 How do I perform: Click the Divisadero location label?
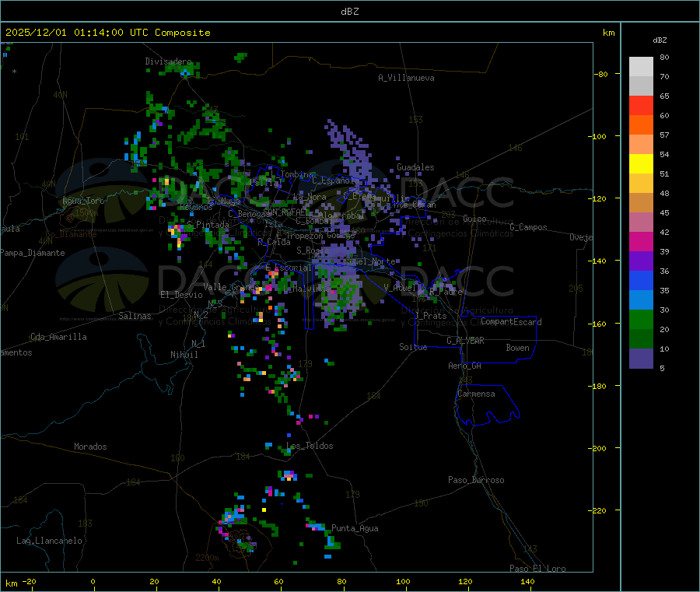pyautogui.click(x=168, y=61)
